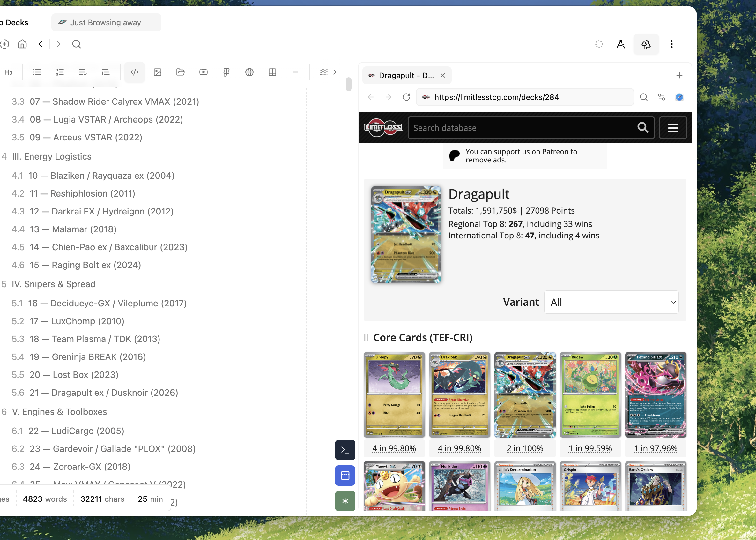The height and width of the screenshot is (540, 756).
Task: Go back in the embedded browser
Action: coord(371,97)
